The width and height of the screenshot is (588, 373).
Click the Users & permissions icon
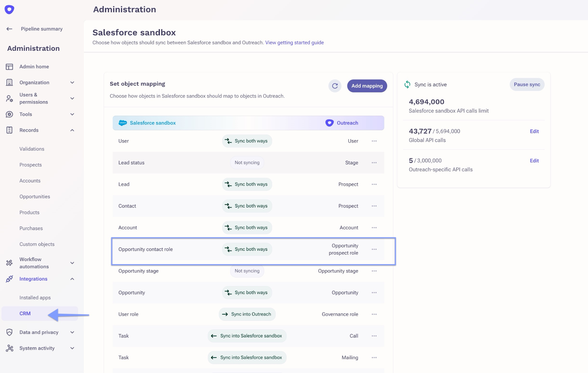click(x=10, y=98)
